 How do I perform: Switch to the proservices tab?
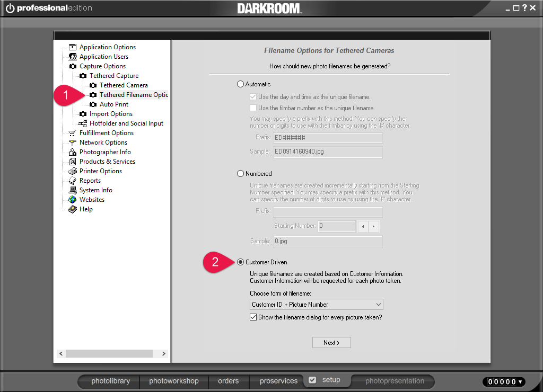point(278,381)
